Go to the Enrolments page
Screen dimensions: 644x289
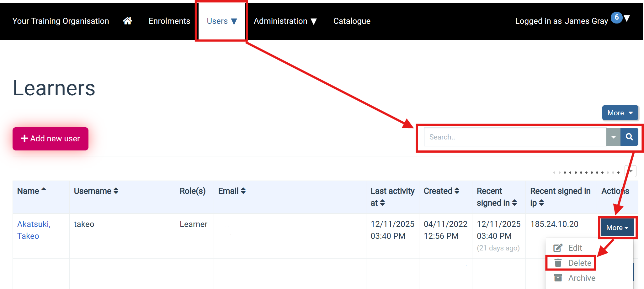(169, 21)
